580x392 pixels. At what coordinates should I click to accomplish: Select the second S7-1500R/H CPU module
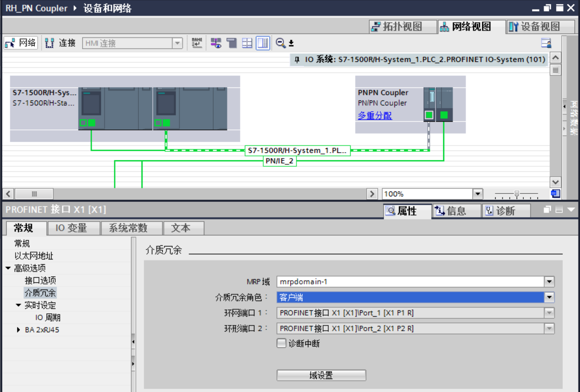coord(190,108)
